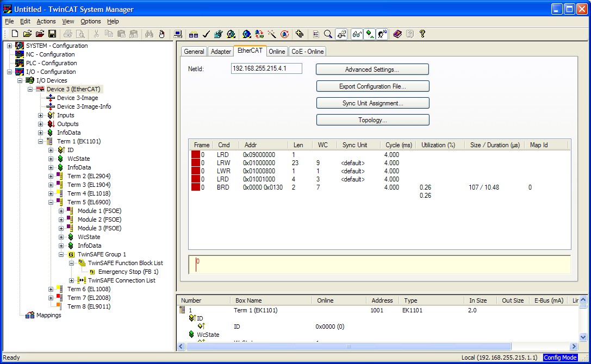Click the glasses watch icon in toolbar
591x364 pixels.
click(357, 34)
